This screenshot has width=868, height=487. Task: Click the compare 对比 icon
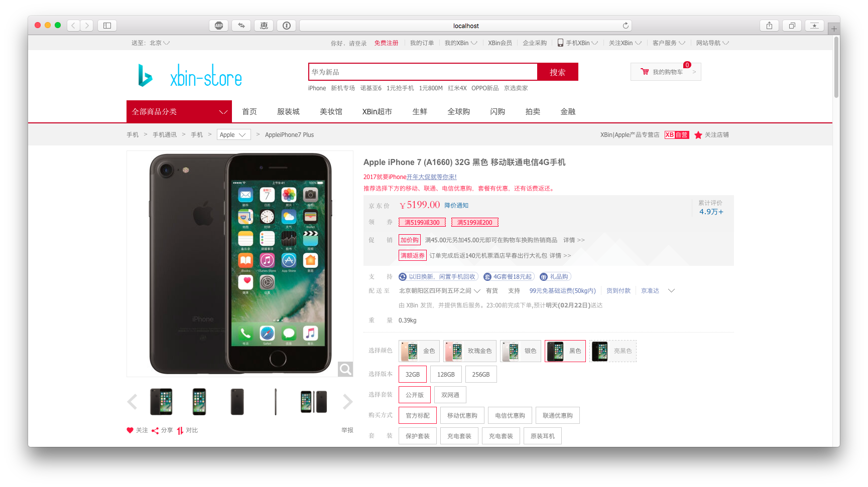point(180,430)
